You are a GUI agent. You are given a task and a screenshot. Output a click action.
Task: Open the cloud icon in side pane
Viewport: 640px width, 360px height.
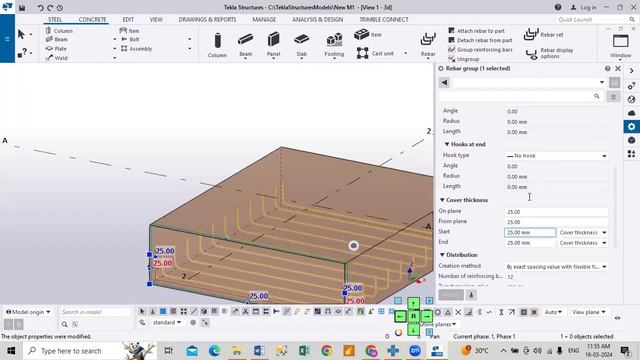pos(631,113)
